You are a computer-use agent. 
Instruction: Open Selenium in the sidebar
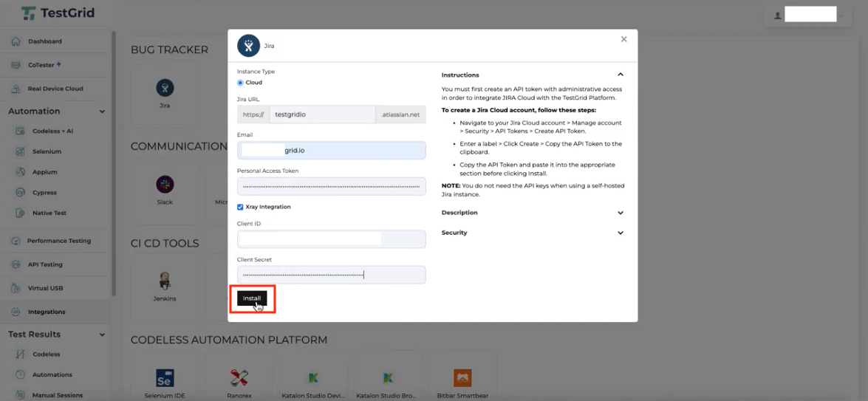pyautogui.click(x=47, y=151)
